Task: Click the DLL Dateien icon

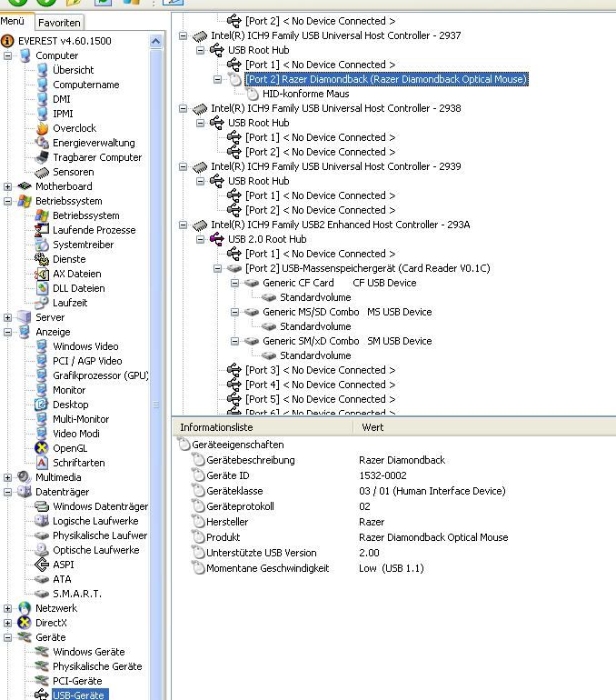Action: pos(42,288)
